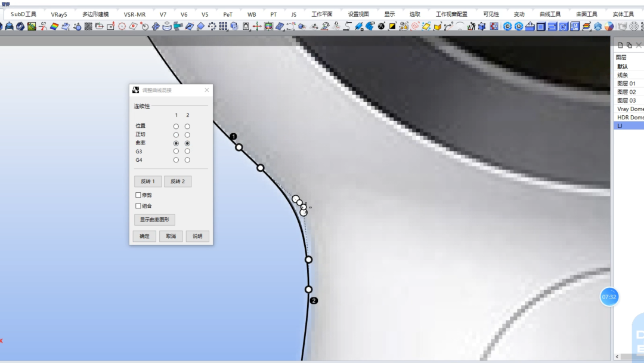Click the new page icon above layers panel
Image resolution: width=644 pixels, height=363 pixels.
click(x=620, y=45)
